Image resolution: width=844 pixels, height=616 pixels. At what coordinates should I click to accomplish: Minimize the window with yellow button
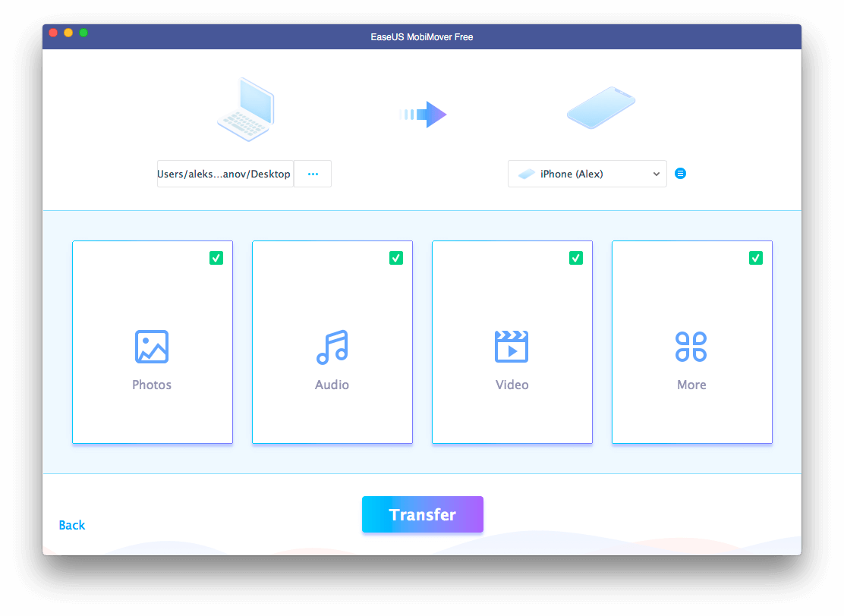coord(68,33)
